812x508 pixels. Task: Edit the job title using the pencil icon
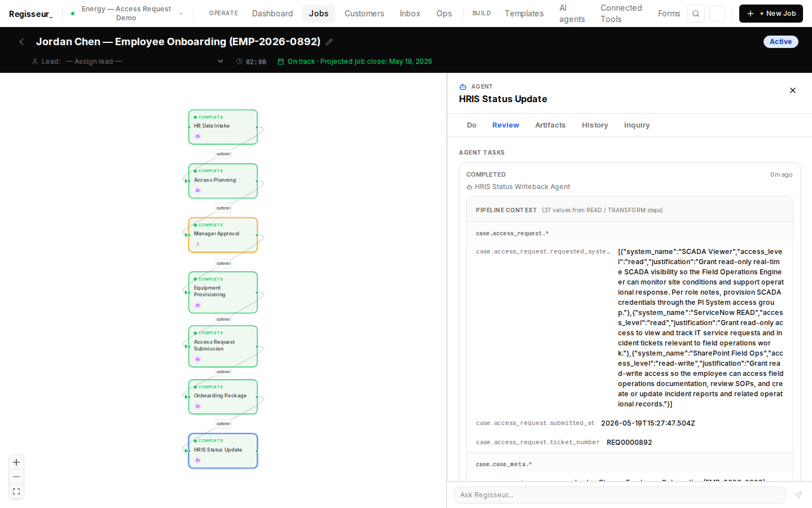tap(329, 42)
